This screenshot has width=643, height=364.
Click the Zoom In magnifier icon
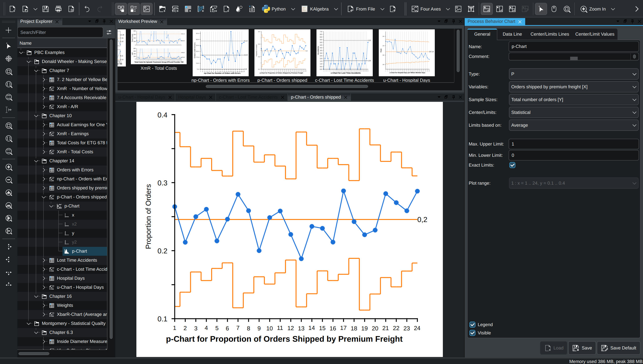click(584, 9)
